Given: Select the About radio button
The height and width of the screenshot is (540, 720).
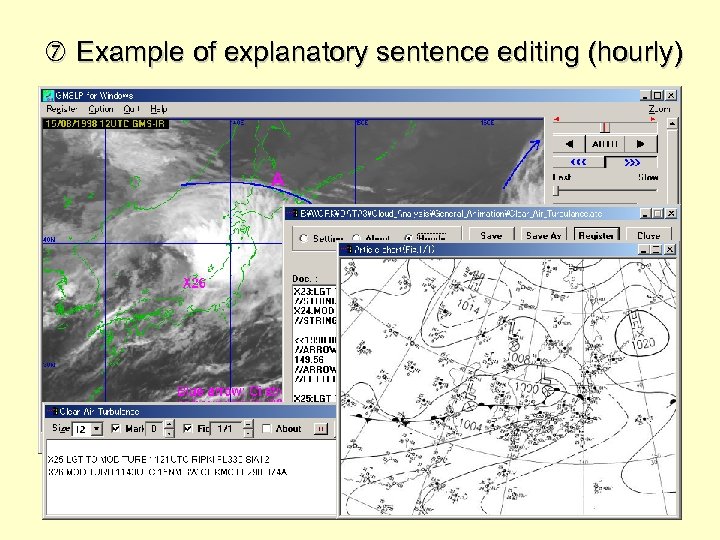Looking at the screenshot, I should (x=356, y=238).
